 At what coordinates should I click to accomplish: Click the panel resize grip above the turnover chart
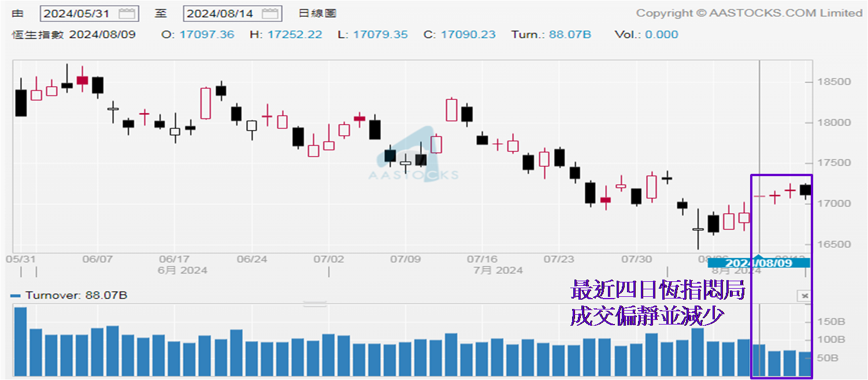(x=315, y=304)
